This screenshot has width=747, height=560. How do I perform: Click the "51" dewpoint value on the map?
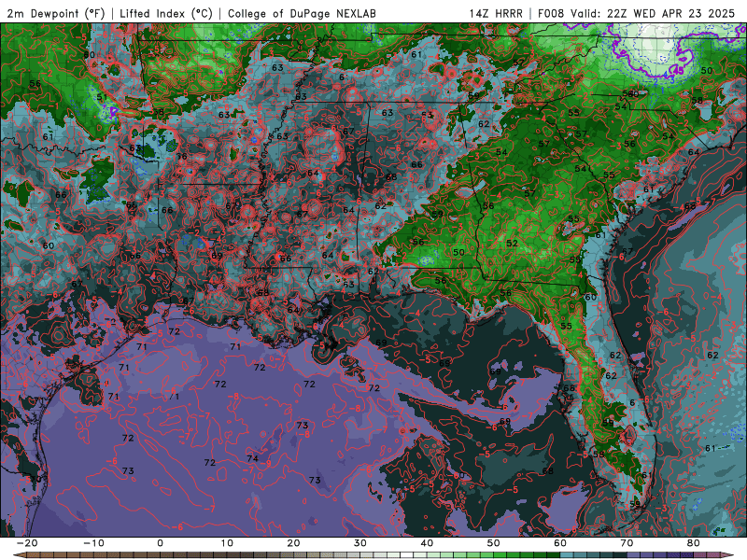click(x=102, y=97)
